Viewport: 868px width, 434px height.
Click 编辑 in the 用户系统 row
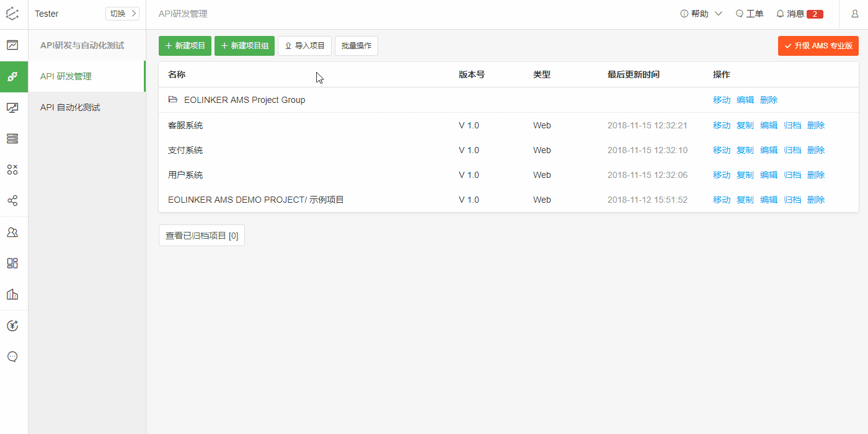coord(769,175)
